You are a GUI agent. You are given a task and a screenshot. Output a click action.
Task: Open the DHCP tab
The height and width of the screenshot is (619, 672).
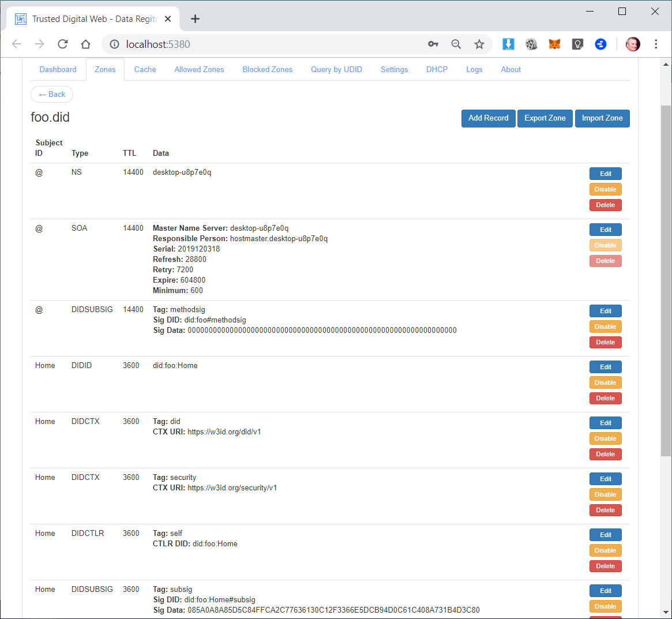click(x=437, y=70)
